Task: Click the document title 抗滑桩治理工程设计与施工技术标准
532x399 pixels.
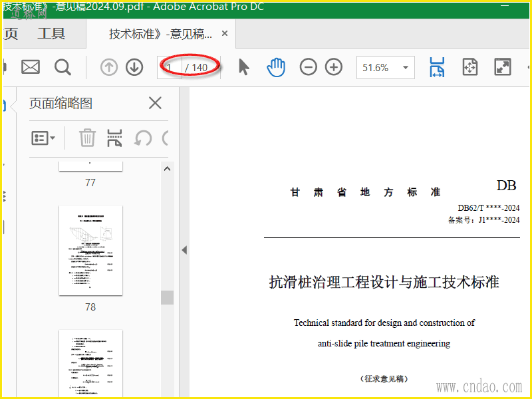Action: point(384,282)
